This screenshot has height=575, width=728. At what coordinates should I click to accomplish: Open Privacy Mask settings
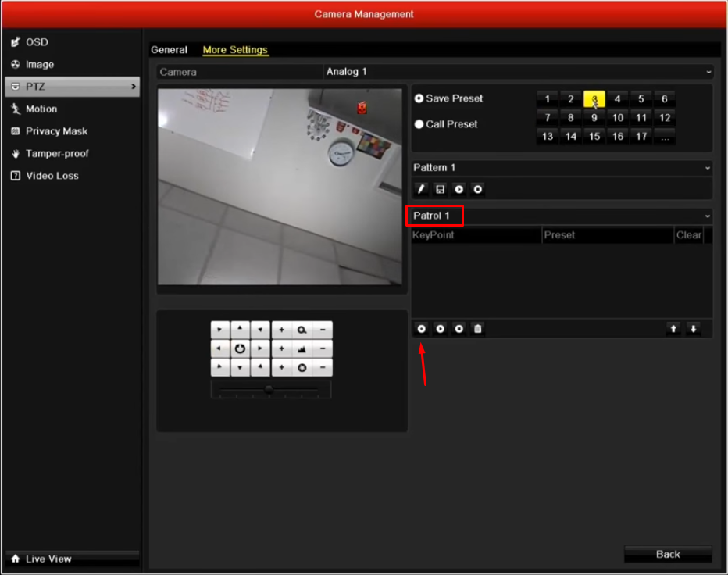click(x=72, y=131)
